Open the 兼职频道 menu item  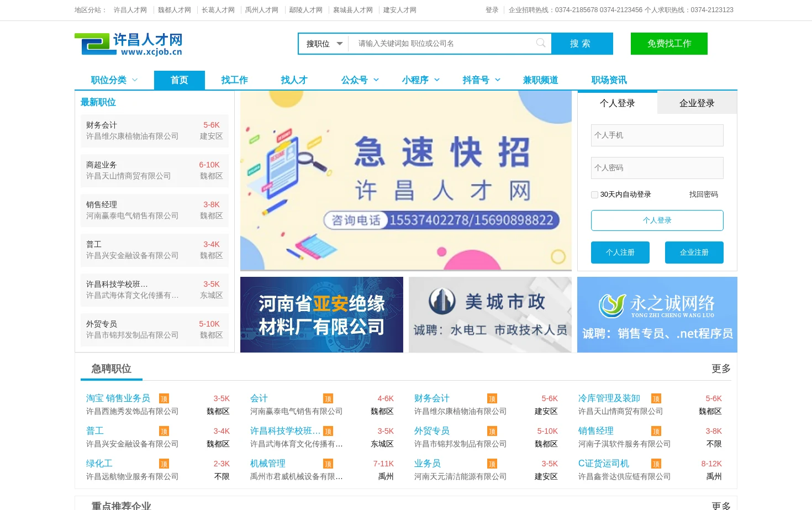[541, 80]
